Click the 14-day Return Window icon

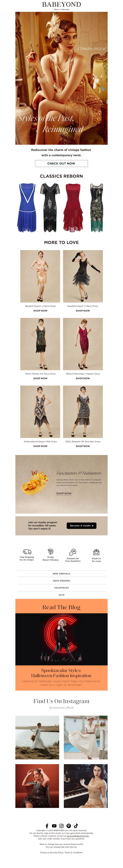51,551
